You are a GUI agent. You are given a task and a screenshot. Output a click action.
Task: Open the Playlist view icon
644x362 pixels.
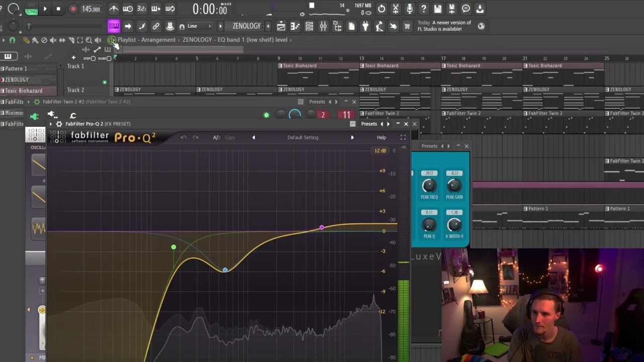click(281, 26)
